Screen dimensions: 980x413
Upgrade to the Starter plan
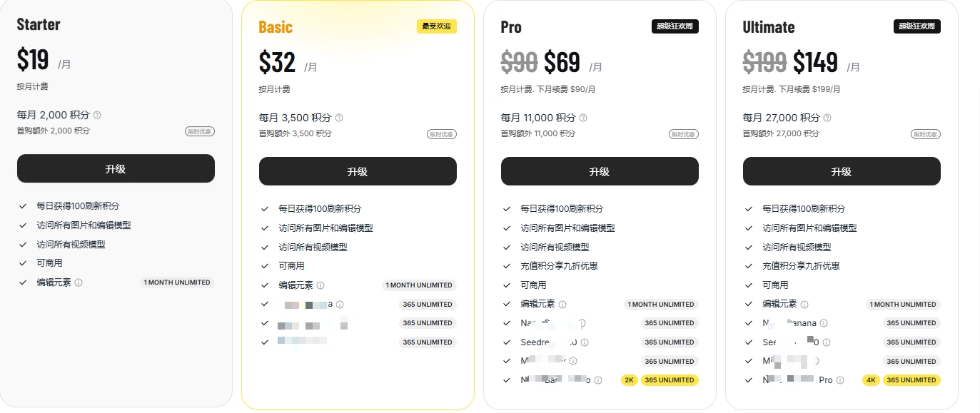click(116, 169)
